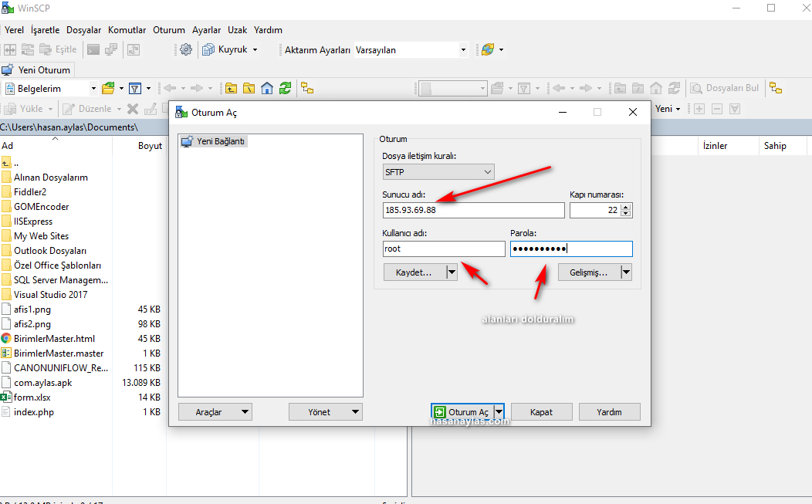This screenshot has width=812, height=504.
Task: Click the globe refresh icon in the toolbar
Action: [488, 49]
